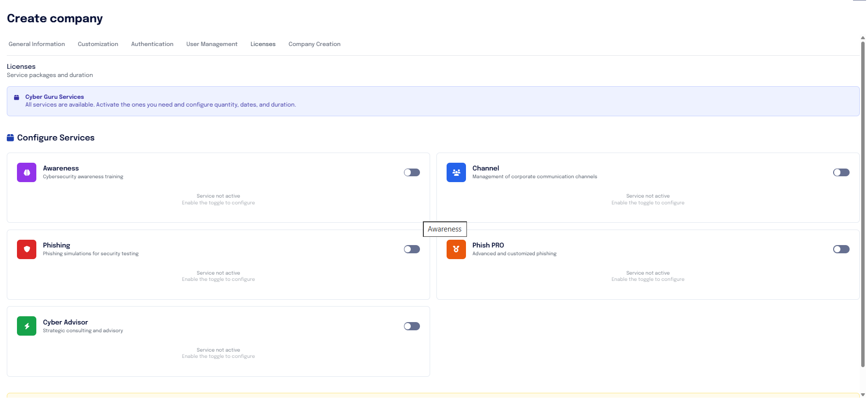868x417 pixels.
Task: Click the purple Awareness service icon
Action: tap(27, 172)
